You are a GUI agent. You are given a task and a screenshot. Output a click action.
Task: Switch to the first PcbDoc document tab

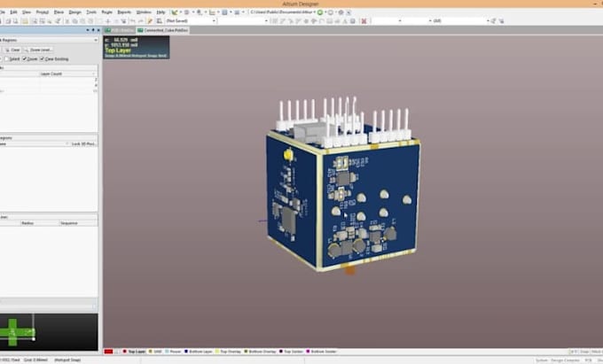click(x=120, y=30)
